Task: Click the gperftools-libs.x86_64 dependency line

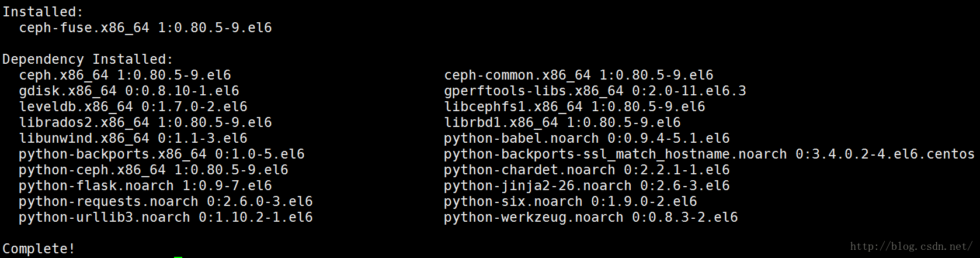Action: [595, 91]
